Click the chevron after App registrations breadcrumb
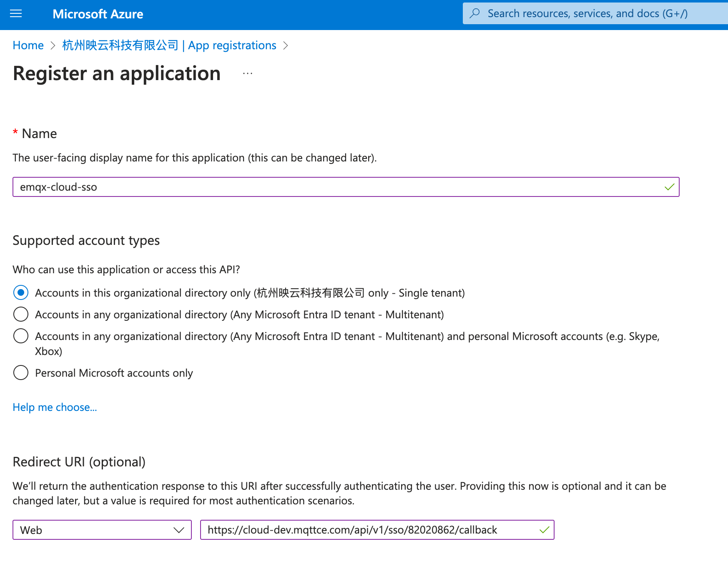728x569 pixels. pyautogui.click(x=286, y=45)
